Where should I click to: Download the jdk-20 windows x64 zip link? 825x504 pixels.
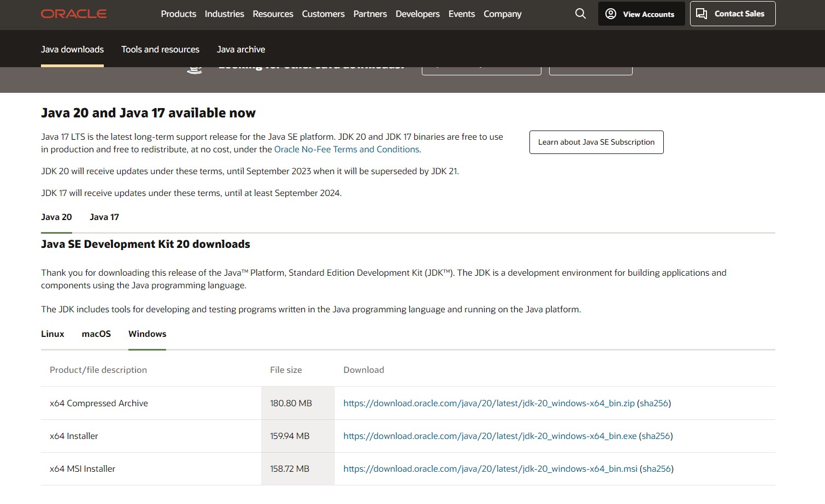tap(489, 403)
